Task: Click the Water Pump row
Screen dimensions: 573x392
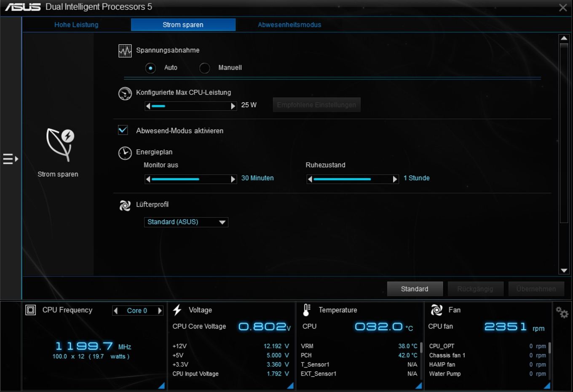Action: coord(487,374)
